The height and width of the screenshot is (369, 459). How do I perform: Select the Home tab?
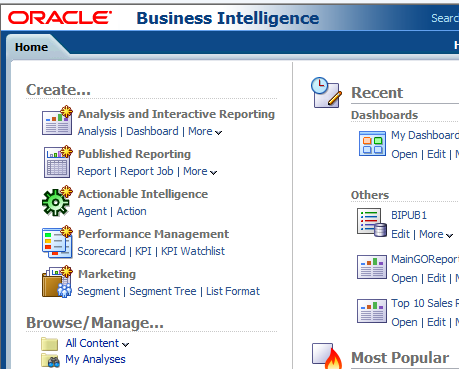pyautogui.click(x=31, y=47)
